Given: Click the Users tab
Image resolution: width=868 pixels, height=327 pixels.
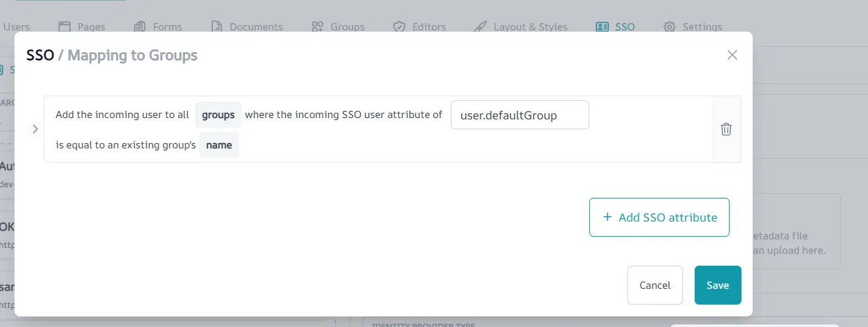Looking at the screenshot, I should [x=16, y=27].
